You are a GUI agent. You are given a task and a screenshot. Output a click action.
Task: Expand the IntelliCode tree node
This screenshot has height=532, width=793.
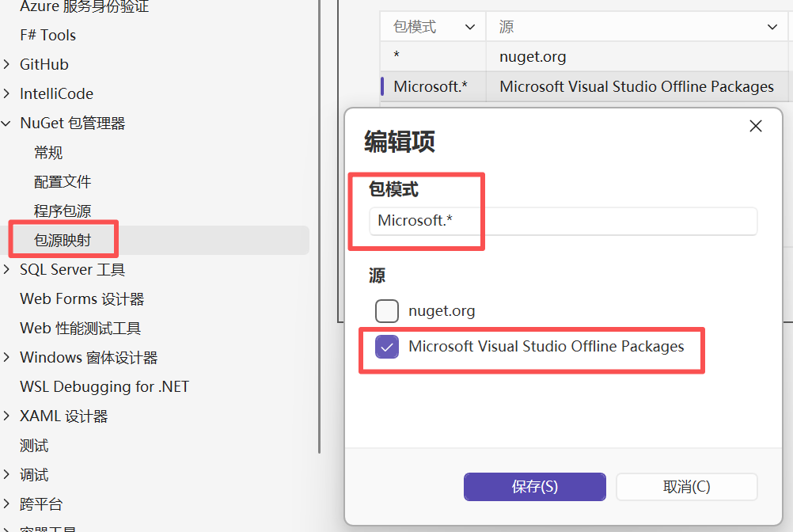[7, 94]
